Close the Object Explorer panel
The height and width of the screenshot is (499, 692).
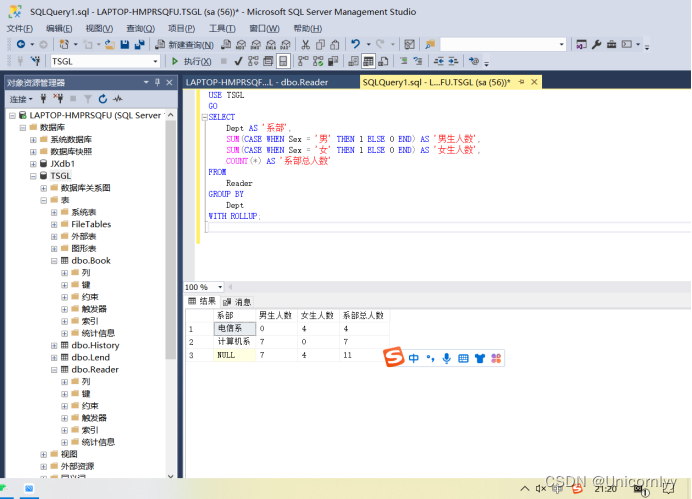coord(169,83)
